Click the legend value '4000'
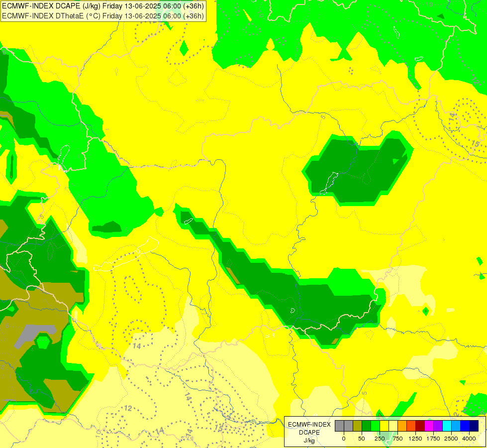The image size is (487, 448). click(469, 439)
